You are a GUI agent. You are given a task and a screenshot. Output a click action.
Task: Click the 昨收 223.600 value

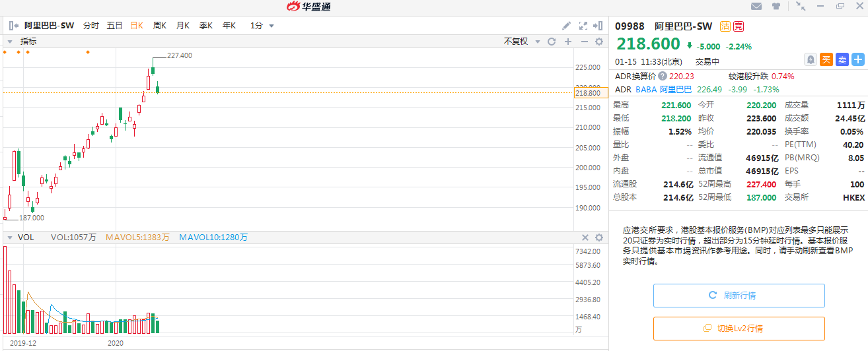pyautogui.click(x=762, y=118)
